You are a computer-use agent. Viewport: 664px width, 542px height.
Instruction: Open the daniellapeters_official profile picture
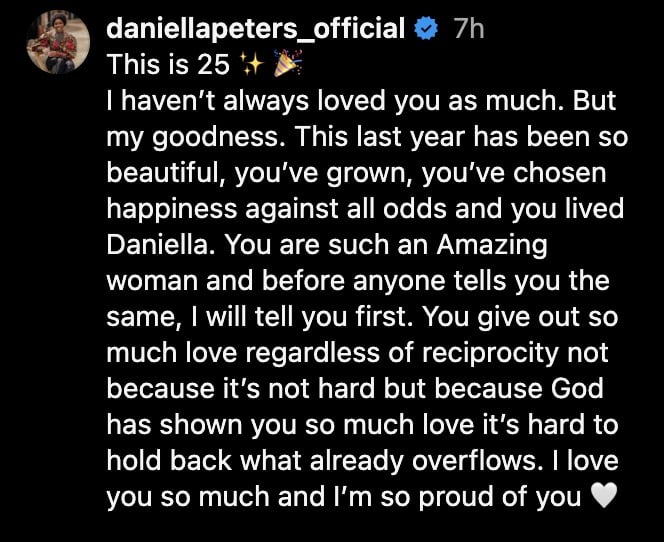point(58,42)
